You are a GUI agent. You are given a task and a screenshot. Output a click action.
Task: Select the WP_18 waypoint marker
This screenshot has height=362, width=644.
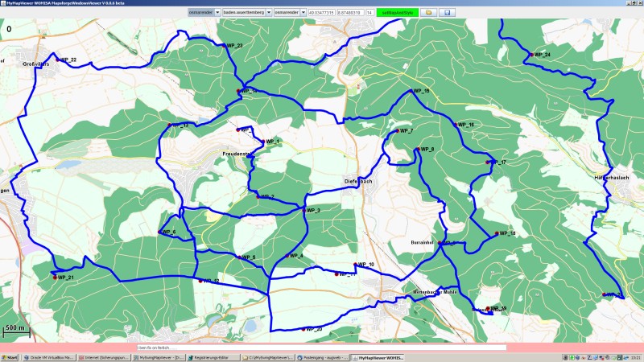pos(496,233)
